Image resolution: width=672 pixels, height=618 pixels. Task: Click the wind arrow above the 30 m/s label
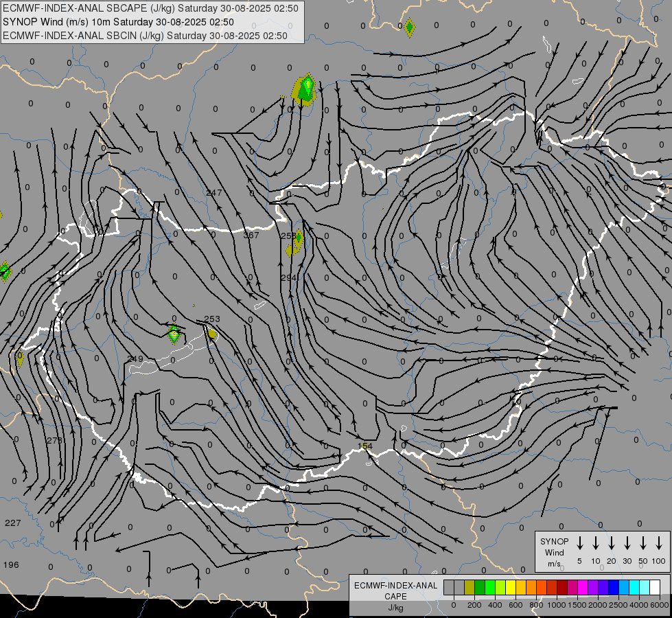(x=627, y=543)
